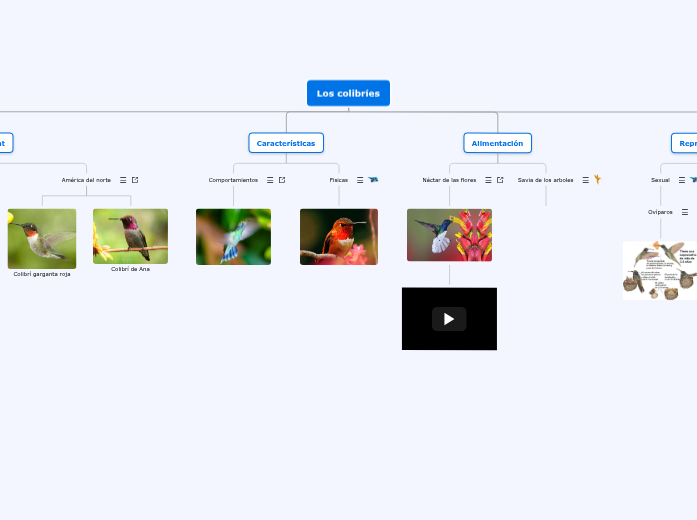Open external link icon next to Néctar de las flores

500,180
